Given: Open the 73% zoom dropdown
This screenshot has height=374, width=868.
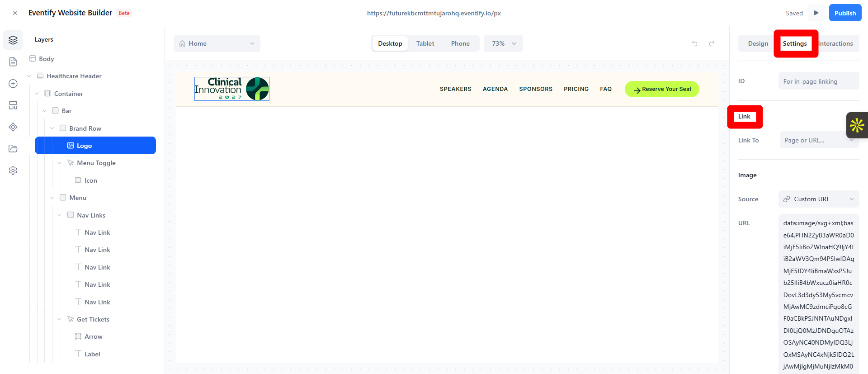Looking at the screenshot, I should click(x=503, y=43).
